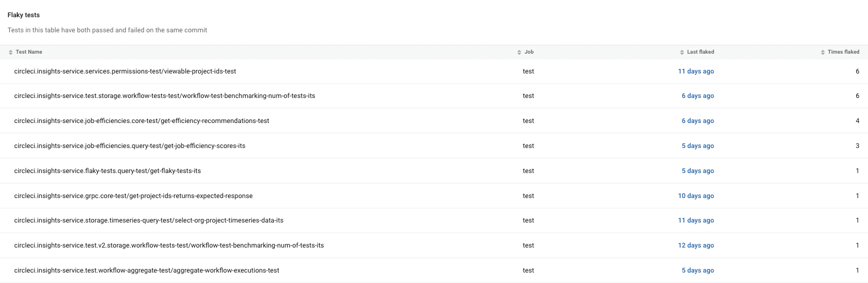Sort by Times flaked column header
This screenshot has height=283, width=868.
click(x=843, y=52)
